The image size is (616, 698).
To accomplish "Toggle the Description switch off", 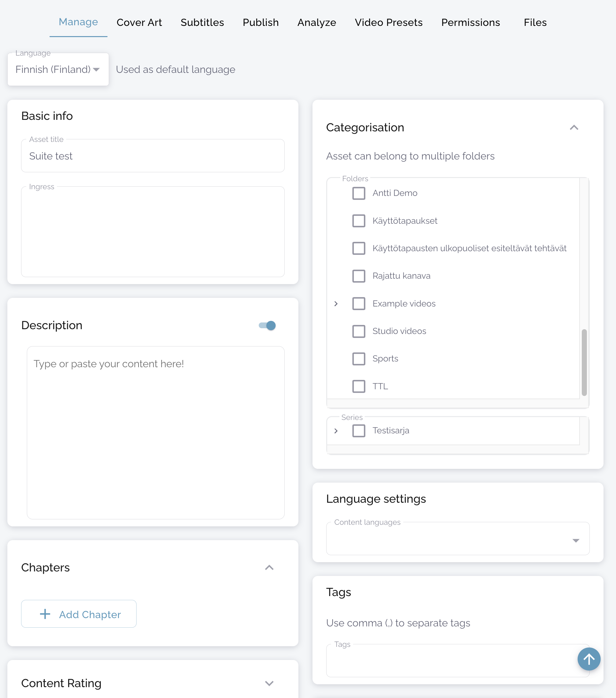I will [x=267, y=325].
